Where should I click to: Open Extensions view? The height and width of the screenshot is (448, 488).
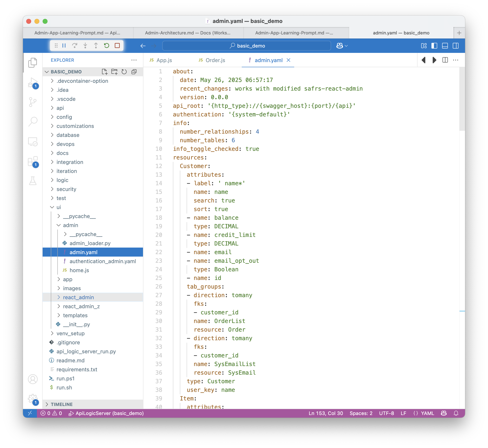(33, 161)
